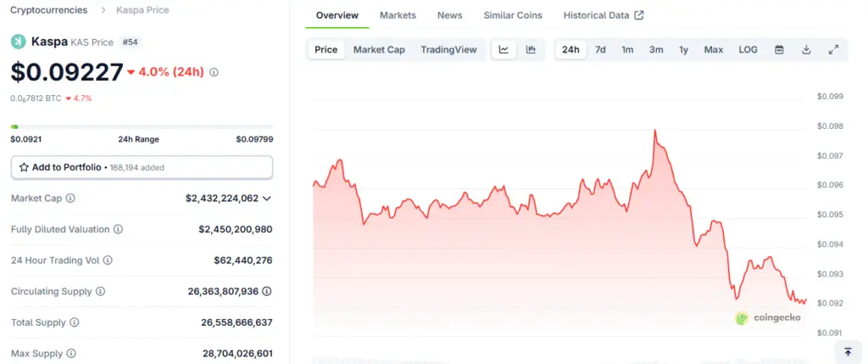Click the 4.7% BTC change text
Viewport: 868px width, 364px height.
82,98
